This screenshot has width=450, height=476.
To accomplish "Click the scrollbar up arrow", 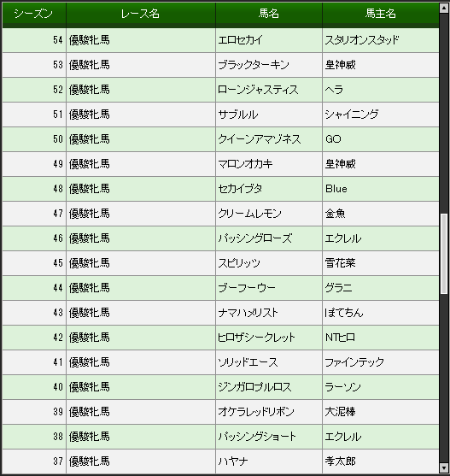I will pos(444,8).
